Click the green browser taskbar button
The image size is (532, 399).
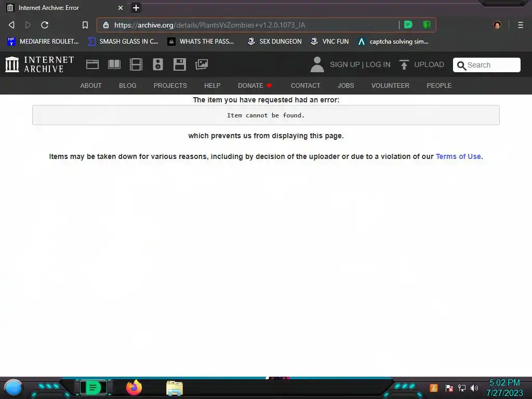(93, 388)
